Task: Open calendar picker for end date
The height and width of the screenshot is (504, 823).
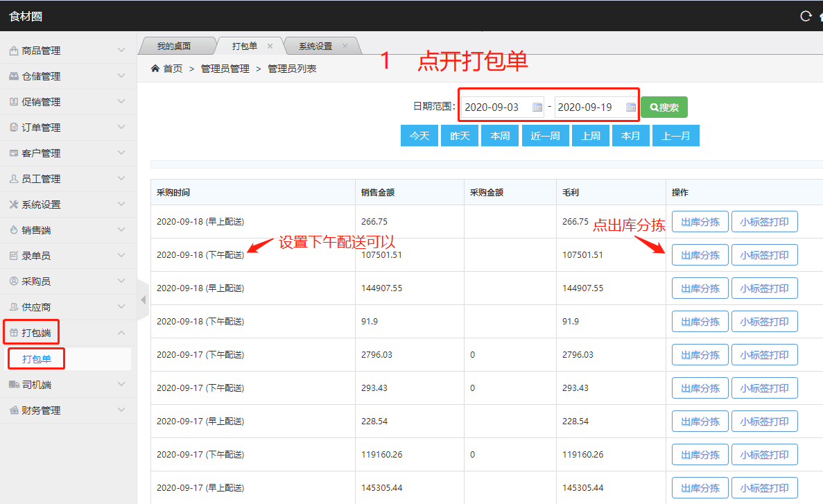Action: tap(630, 107)
